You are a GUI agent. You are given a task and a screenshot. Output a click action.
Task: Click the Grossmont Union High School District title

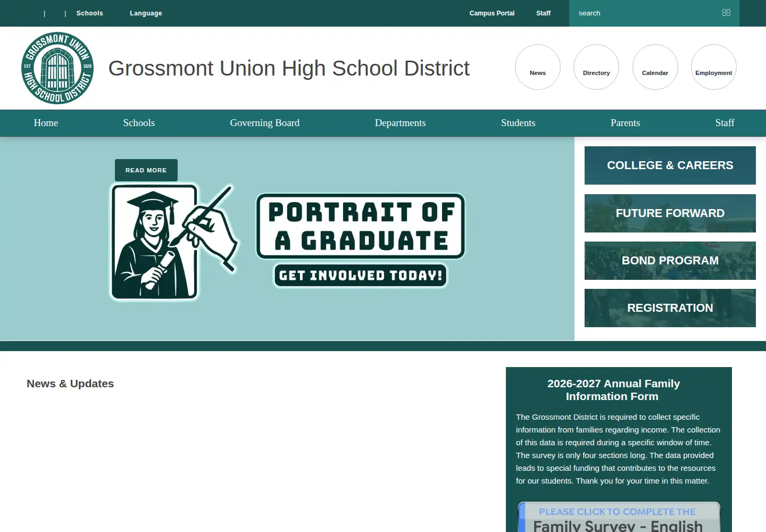(x=289, y=68)
